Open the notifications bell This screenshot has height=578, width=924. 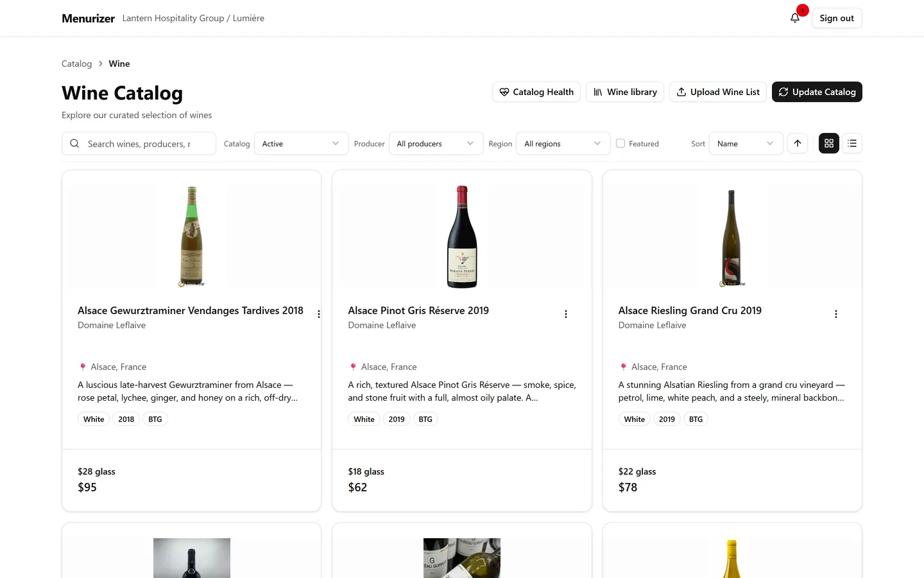(795, 18)
